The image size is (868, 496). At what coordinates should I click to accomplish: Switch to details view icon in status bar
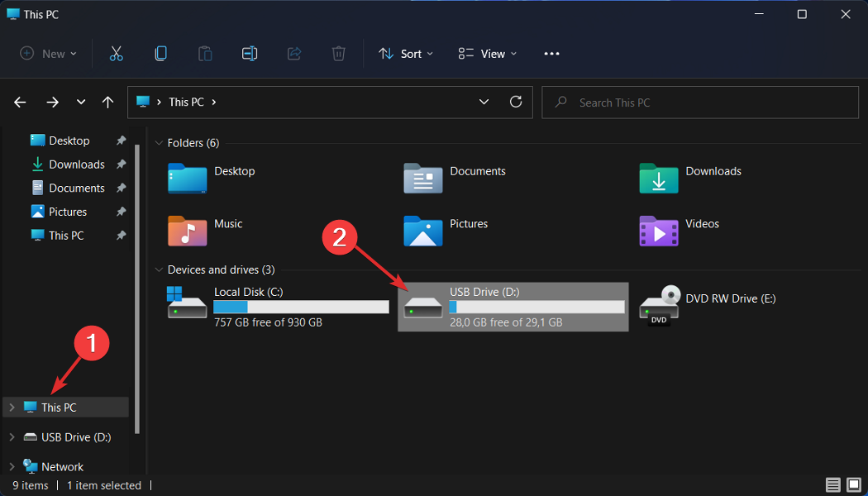click(832, 485)
